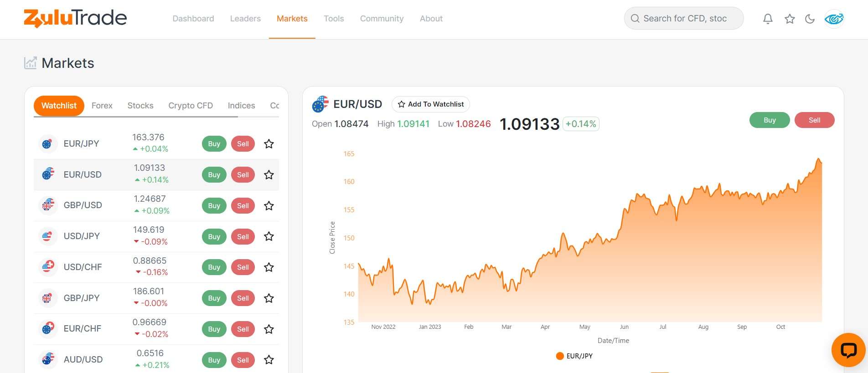Toggle the USD/CHF watchlist star
The image size is (868, 373).
tap(269, 267)
